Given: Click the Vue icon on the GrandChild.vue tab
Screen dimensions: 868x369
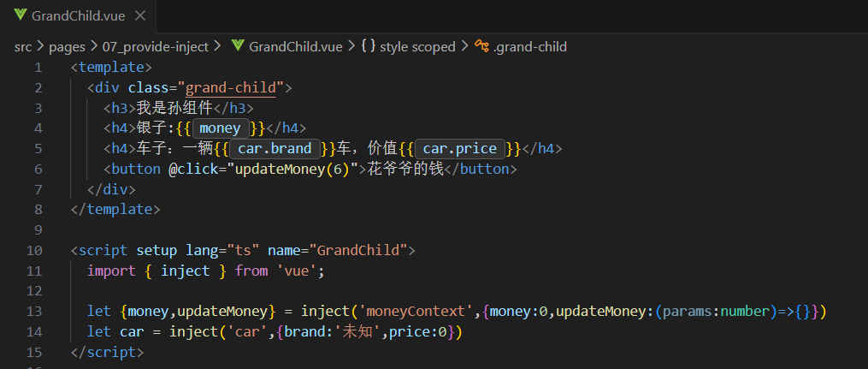Looking at the screenshot, I should click(21, 15).
